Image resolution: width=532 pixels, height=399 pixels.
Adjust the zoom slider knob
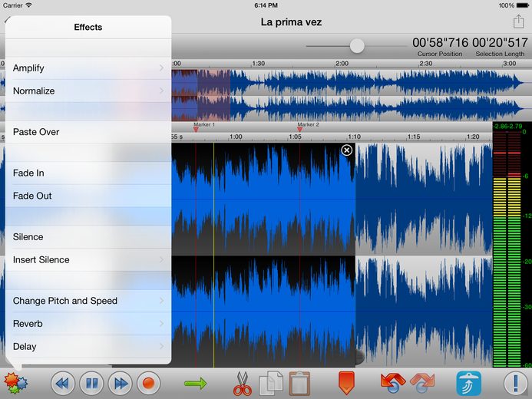click(x=357, y=46)
